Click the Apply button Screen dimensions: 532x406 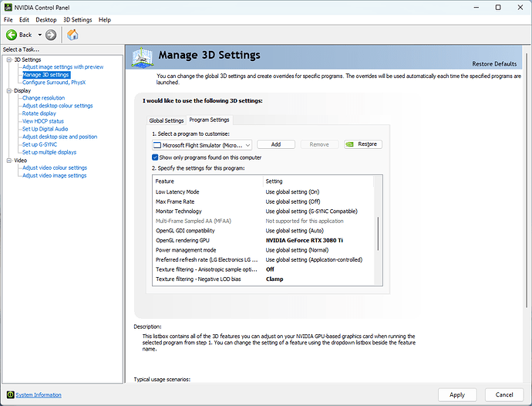point(457,394)
